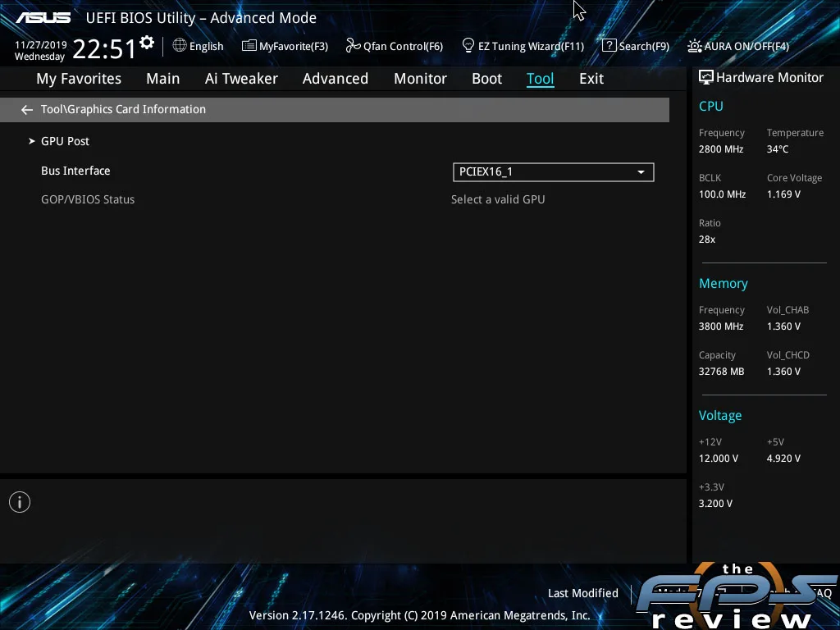The image size is (840, 630).
Task: Click the +12V value 12.000 V
Action: pyautogui.click(x=719, y=459)
